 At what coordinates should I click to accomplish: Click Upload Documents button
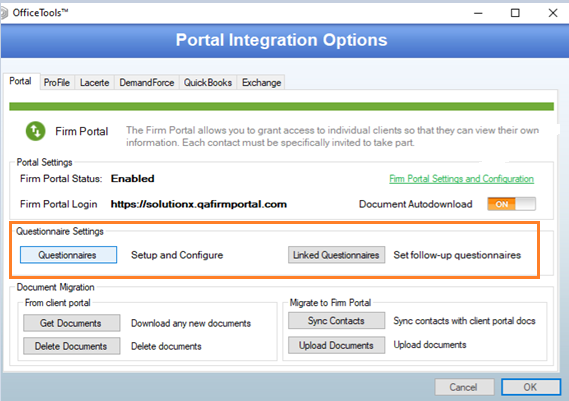(336, 345)
